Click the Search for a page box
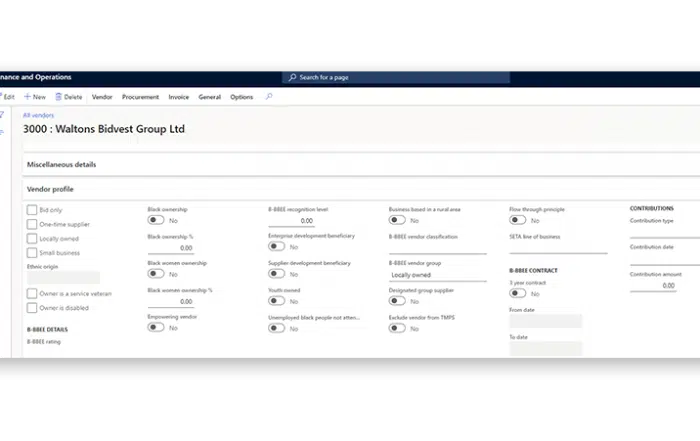The height and width of the screenshot is (441, 700). pyautogui.click(x=396, y=77)
